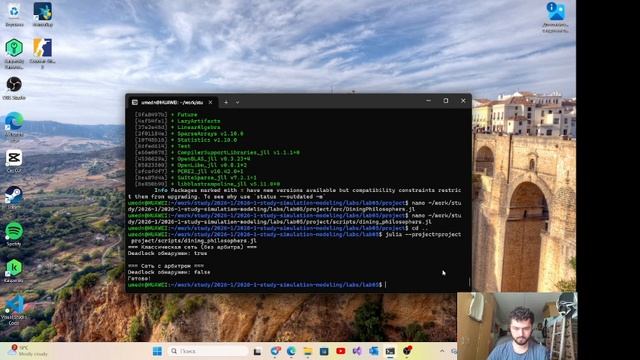The height and width of the screenshot is (360, 640).
Task: Launch the CapCut desktop shortcut
Action: pyautogui.click(x=14, y=161)
